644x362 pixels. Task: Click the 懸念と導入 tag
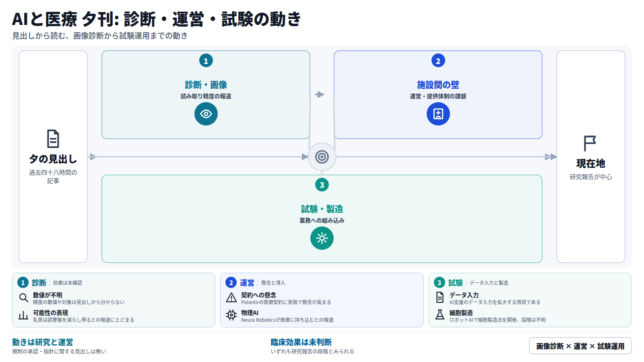(x=273, y=283)
